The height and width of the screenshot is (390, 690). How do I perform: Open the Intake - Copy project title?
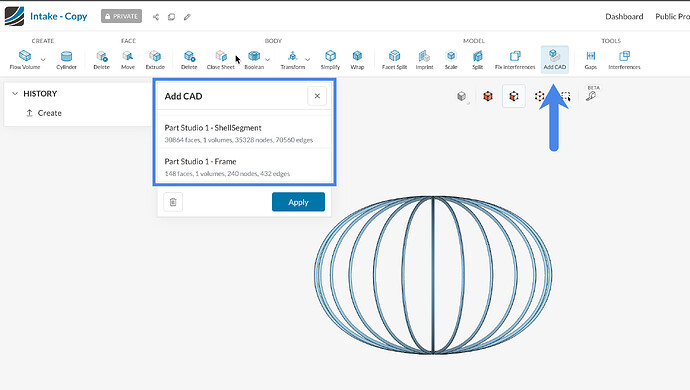[59, 16]
